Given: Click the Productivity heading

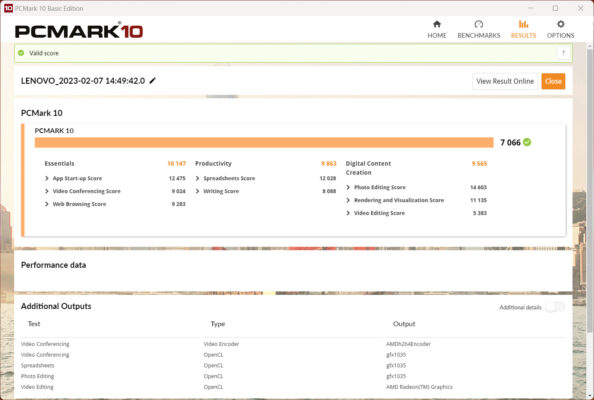Looking at the screenshot, I should (x=213, y=163).
